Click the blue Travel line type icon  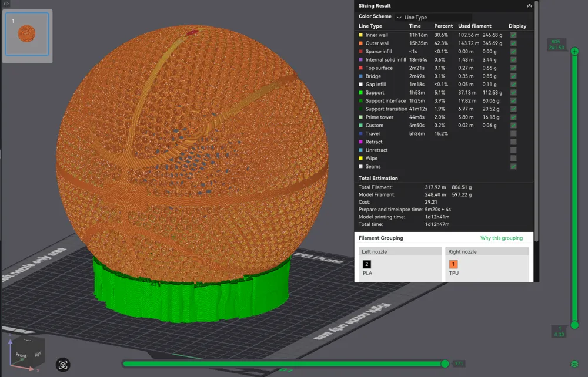360,133
